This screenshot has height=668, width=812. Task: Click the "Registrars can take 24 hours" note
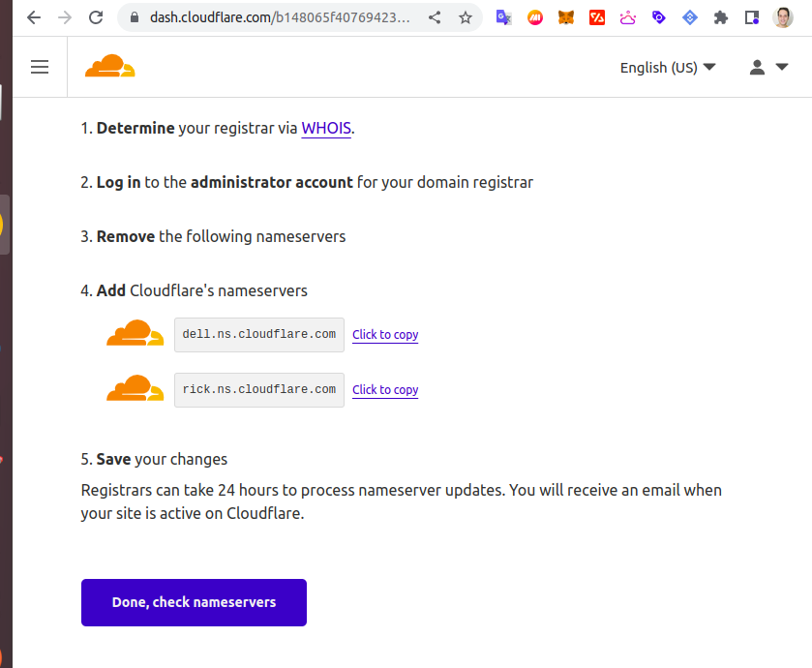(401, 501)
